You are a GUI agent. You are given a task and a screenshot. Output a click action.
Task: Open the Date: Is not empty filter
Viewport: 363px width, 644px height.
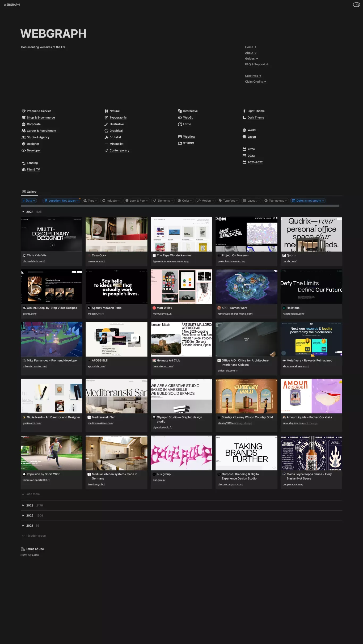click(x=308, y=201)
